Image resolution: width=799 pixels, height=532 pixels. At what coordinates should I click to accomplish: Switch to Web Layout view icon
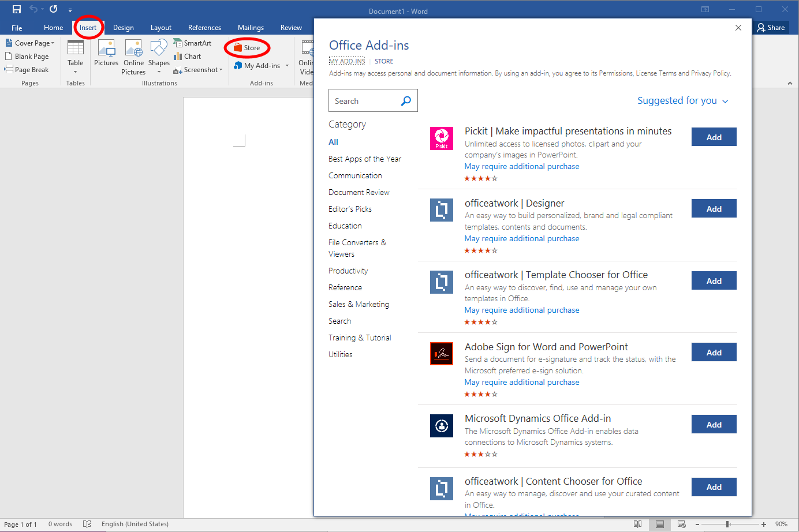[x=681, y=524]
